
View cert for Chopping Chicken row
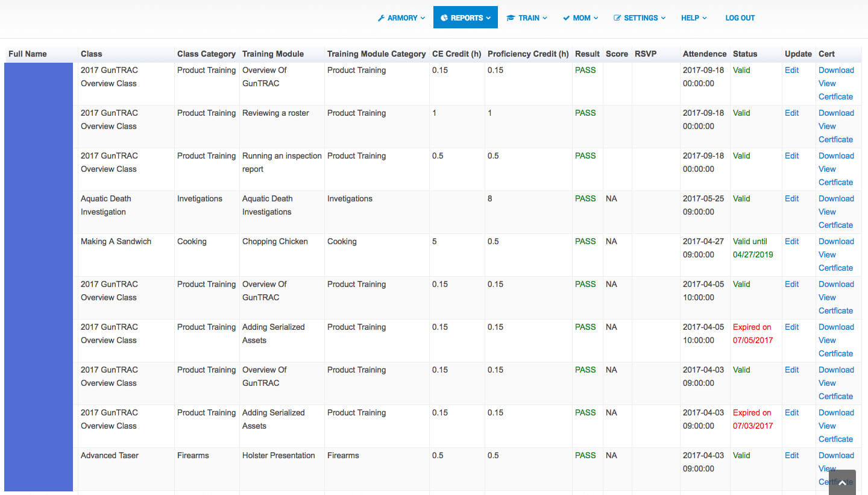click(x=827, y=254)
